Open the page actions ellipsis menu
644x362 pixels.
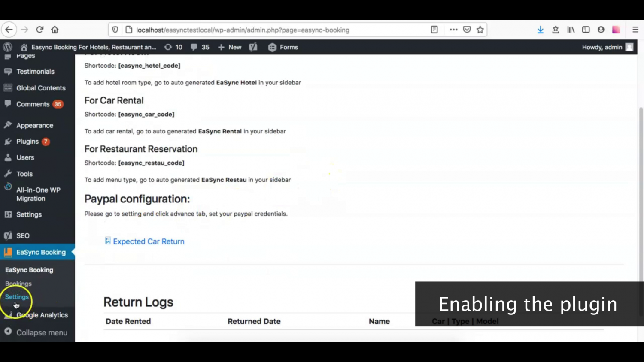pyautogui.click(x=453, y=30)
